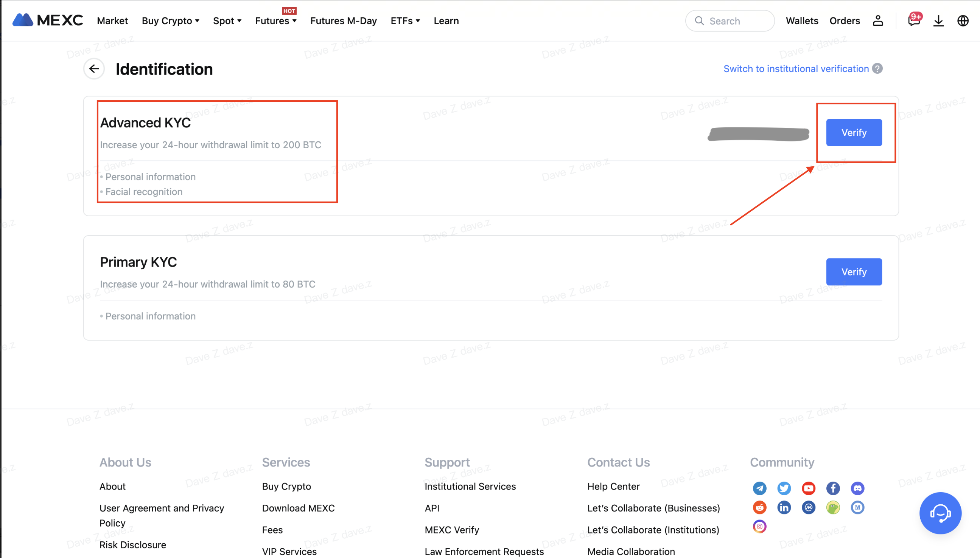This screenshot has width=980, height=558.
Task: Open notifications with the 9+ badge
Action: 915,20
